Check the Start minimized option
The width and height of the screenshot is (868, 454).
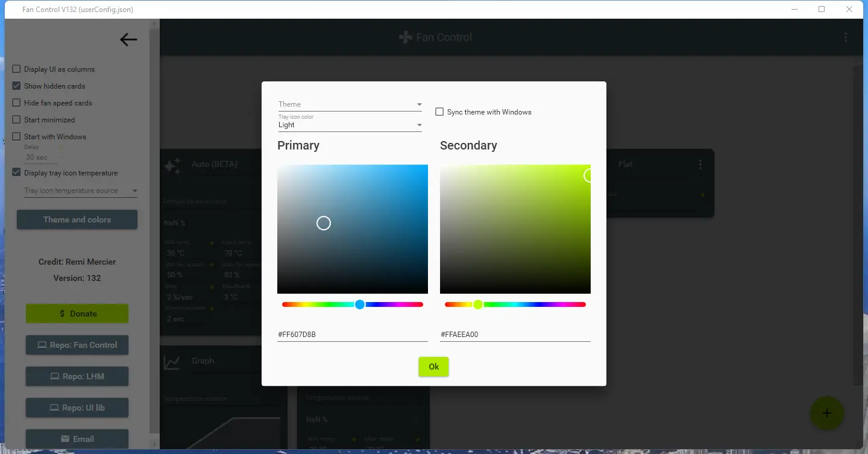pos(17,120)
